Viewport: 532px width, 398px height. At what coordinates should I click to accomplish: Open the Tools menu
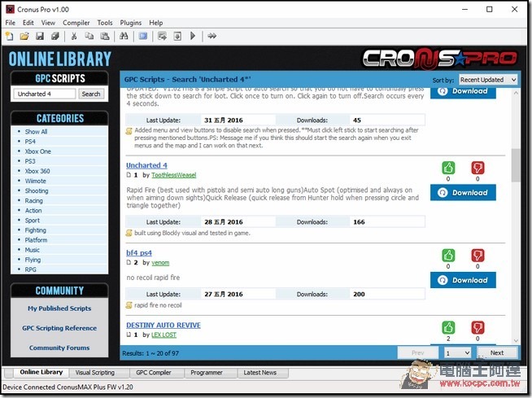tap(105, 23)
